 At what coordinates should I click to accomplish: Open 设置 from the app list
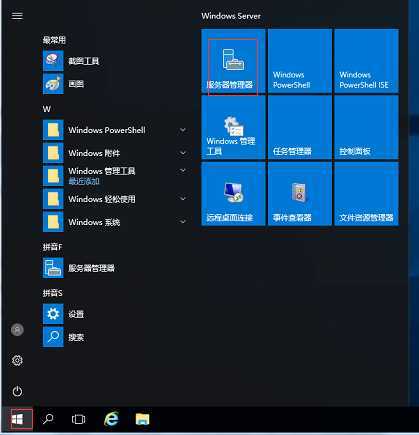tap(63, 314)
